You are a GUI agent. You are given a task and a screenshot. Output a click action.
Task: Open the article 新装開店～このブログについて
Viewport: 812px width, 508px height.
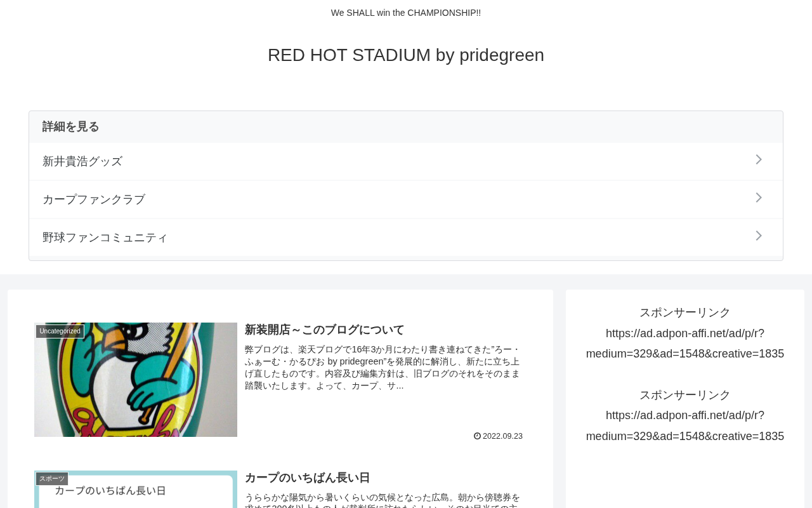point(325,330)
